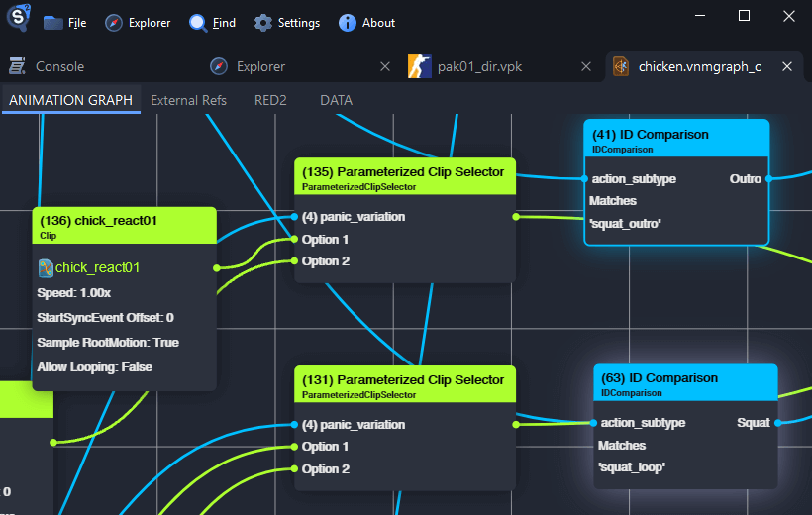Screen dimensions: 812x515
Task: Click node 135 Option 2 socket
Action: pyautogui.click(x=294, y=261)
